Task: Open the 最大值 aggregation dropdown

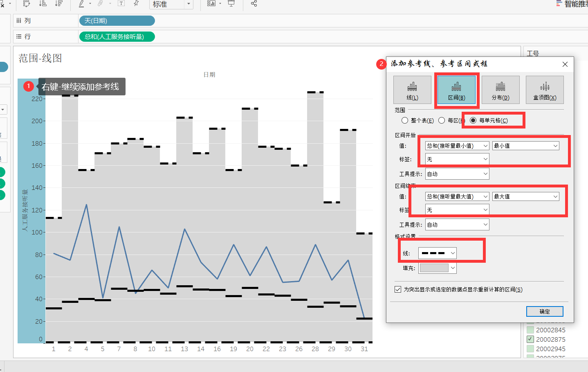Action: point(526,196)
